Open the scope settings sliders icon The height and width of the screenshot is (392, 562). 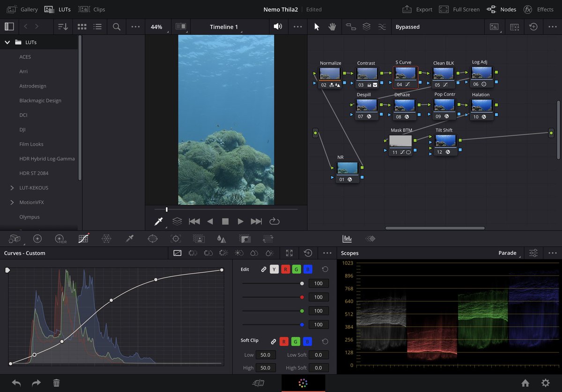coord(533,253)
